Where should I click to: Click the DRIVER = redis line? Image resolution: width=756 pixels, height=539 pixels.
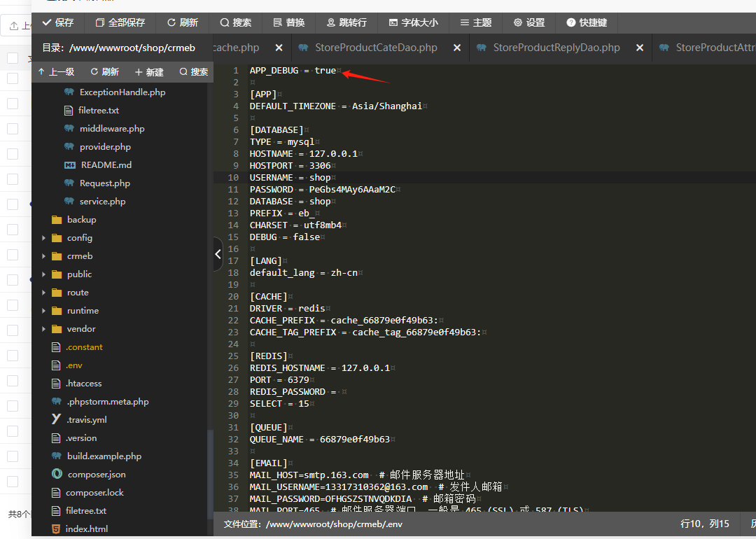[x=288, y=309]
